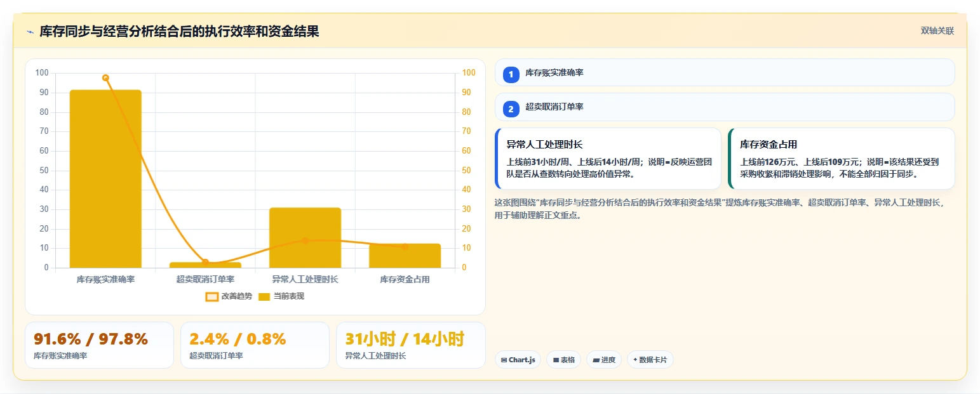Click the 异常人工处理时长 bar in chart
Viewport: 980px width, 394px height.
(x=305, y=238)
